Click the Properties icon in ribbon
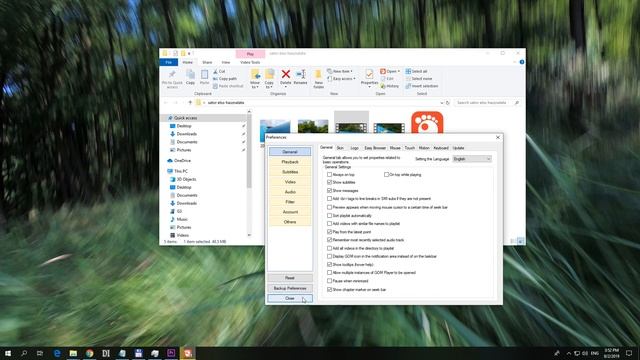Viewport: 640px width, 360px height. pos(369,74)
